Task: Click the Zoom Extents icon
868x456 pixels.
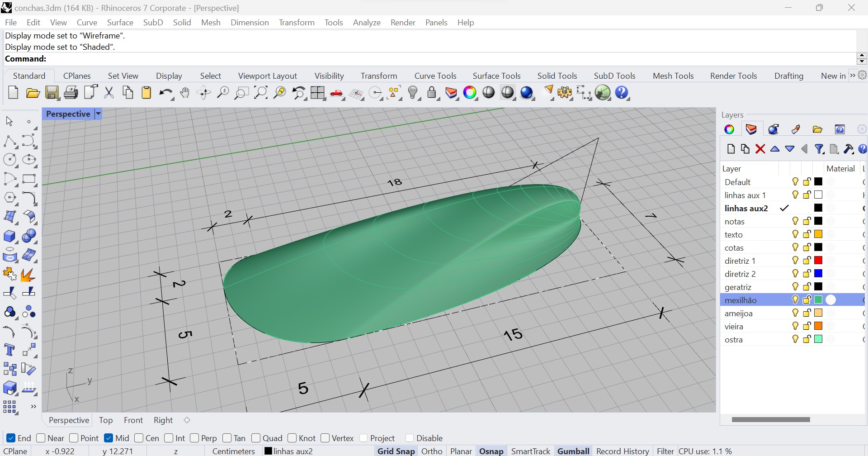Action: (x=261, y=93)
